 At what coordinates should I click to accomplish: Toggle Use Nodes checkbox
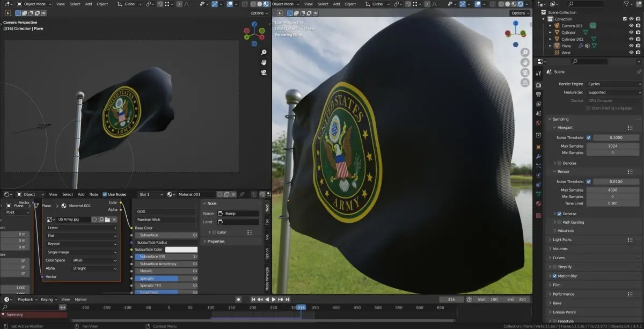(105, 194)
